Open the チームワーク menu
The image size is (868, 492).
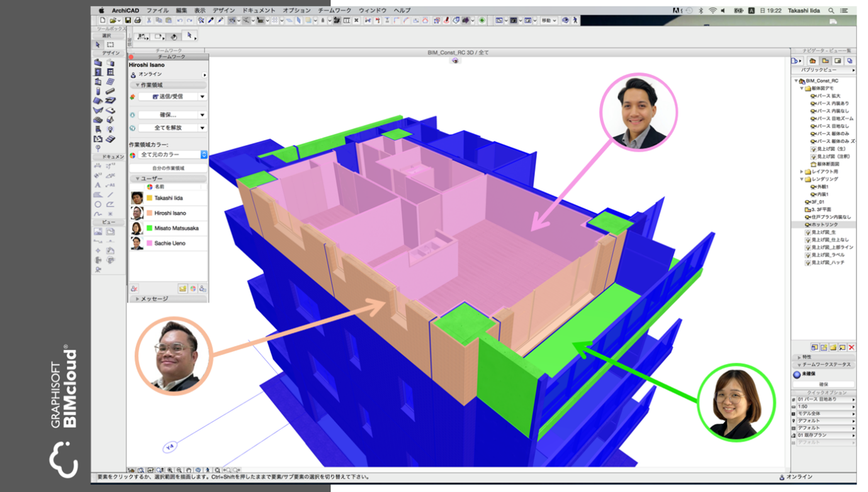tap(334, 11)
